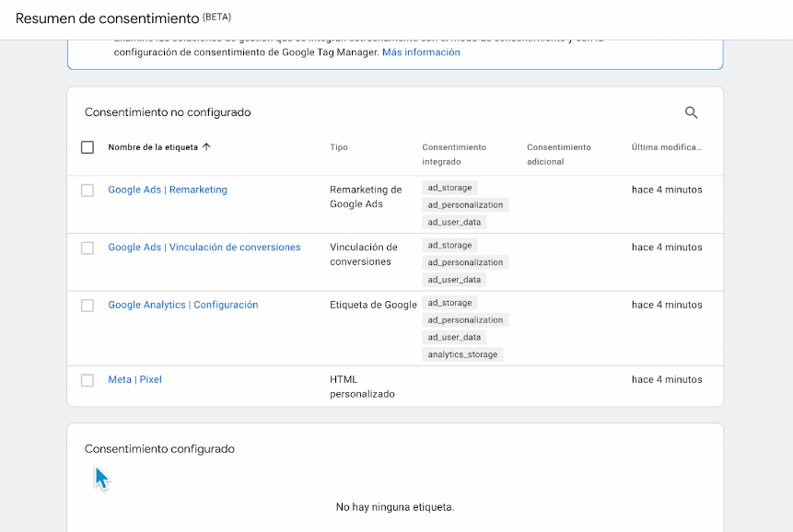Click the Consentimiento configurado section heading
Viewport: 793px width, 532px height.
tap(159, 449)
